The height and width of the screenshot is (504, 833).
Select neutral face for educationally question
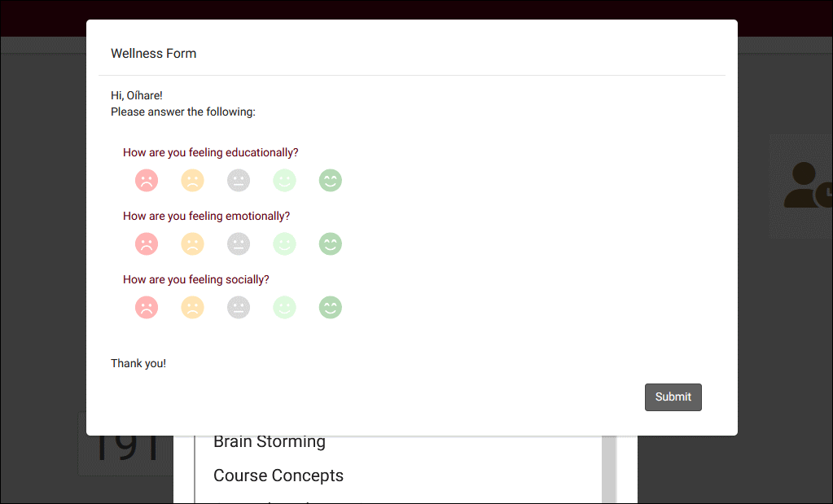(239, 181)
